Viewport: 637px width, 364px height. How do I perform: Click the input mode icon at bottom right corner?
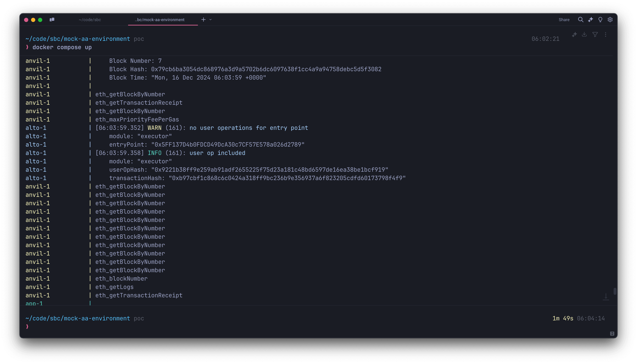coord(612,333)
